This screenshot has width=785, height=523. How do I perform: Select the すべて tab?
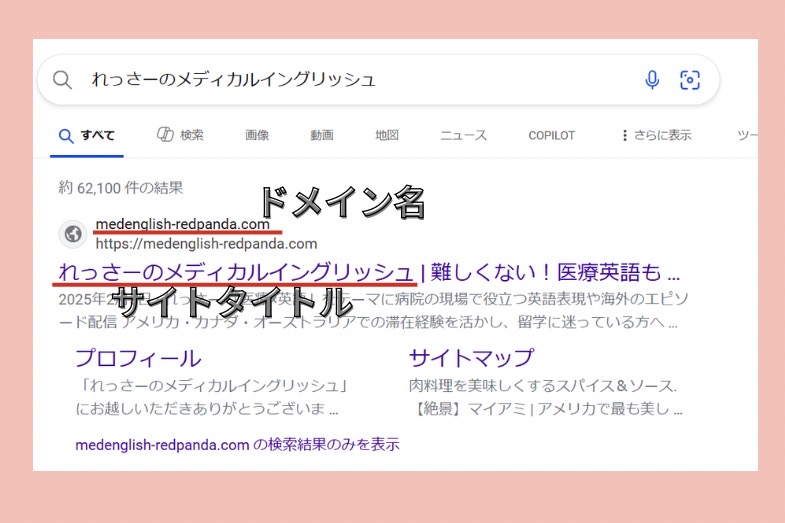[x=87, y=136]
